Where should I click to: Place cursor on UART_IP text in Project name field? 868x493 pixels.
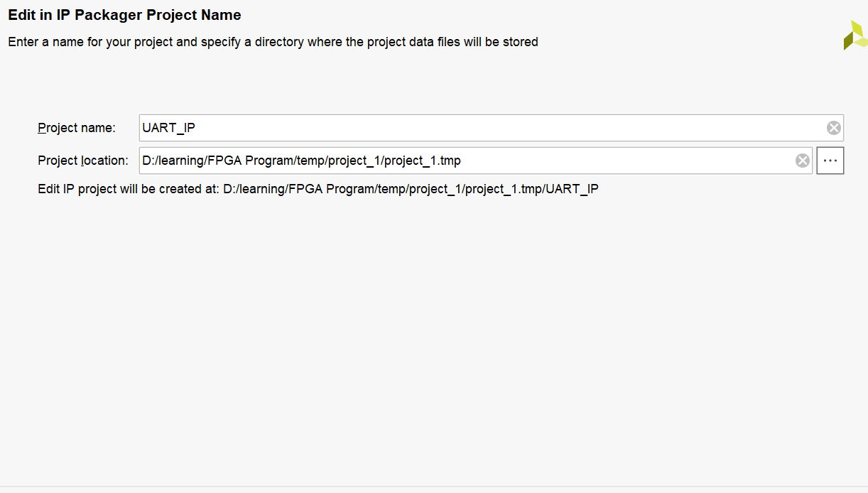click(168, 128)
